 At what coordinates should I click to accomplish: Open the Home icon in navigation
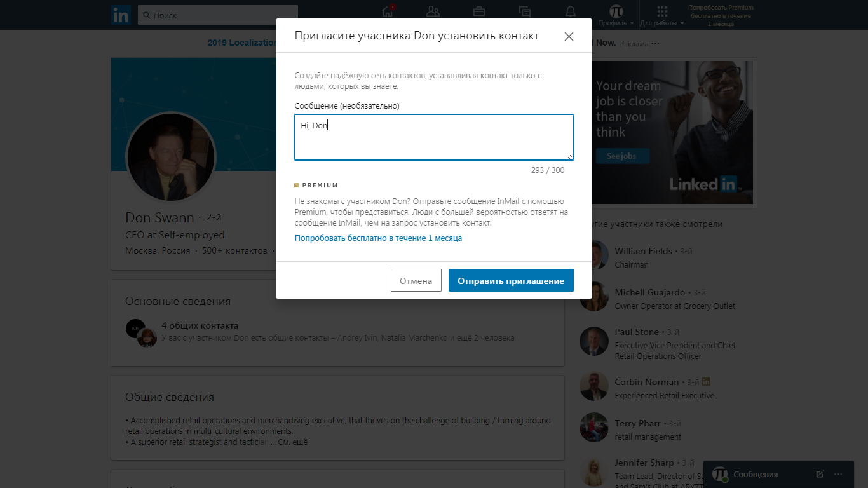tap(388, 11)
